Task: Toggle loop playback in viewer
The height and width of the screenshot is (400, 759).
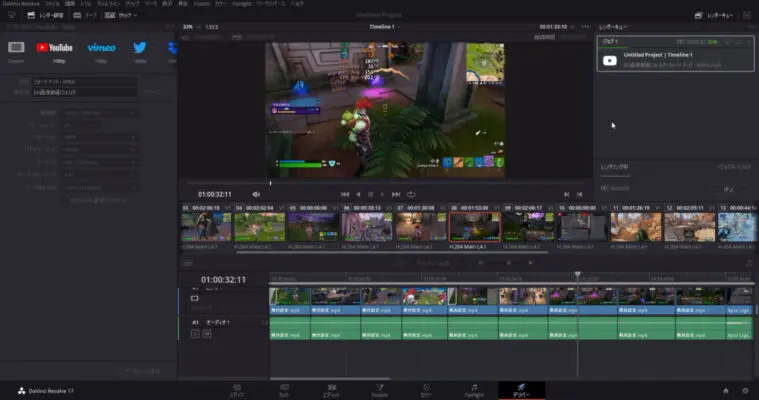Action: click(x=411, y=194)
